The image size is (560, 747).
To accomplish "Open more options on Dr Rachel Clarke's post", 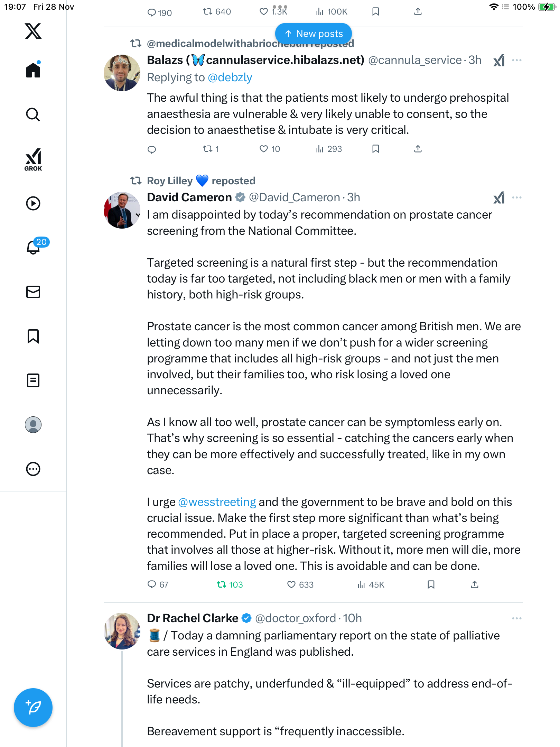I will [x=516, y=618].
